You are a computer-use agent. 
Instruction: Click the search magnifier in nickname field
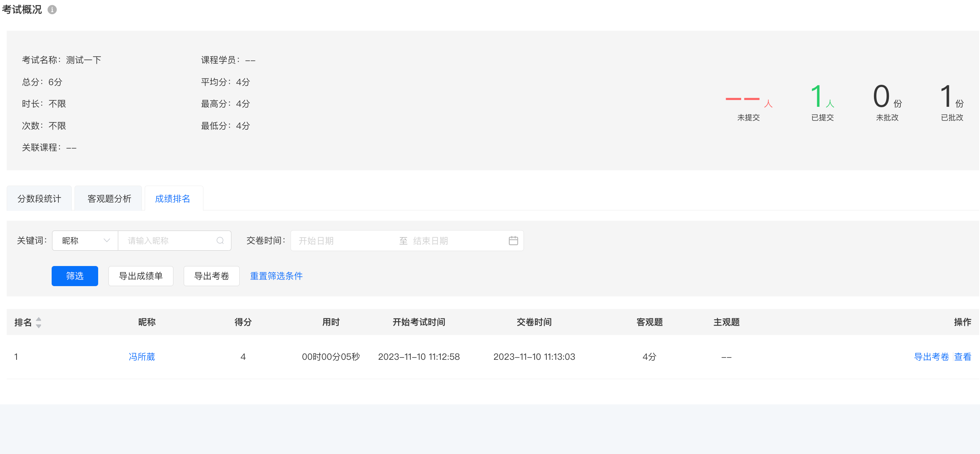pyautogui.click(x=220, y=241)
